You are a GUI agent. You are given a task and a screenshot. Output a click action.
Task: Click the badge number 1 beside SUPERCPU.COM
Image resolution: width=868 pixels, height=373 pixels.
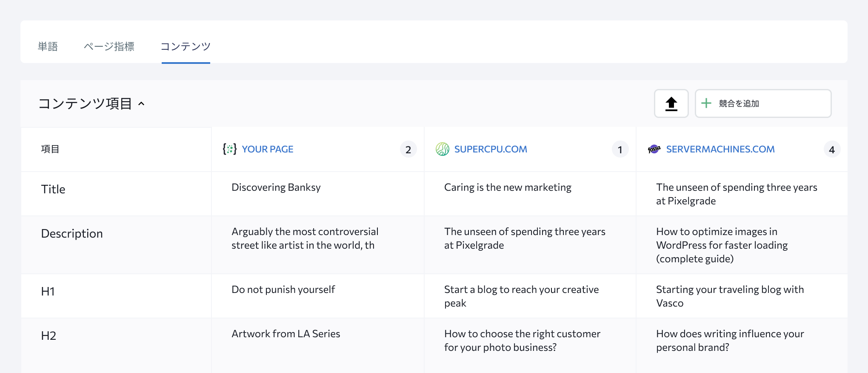620,149
